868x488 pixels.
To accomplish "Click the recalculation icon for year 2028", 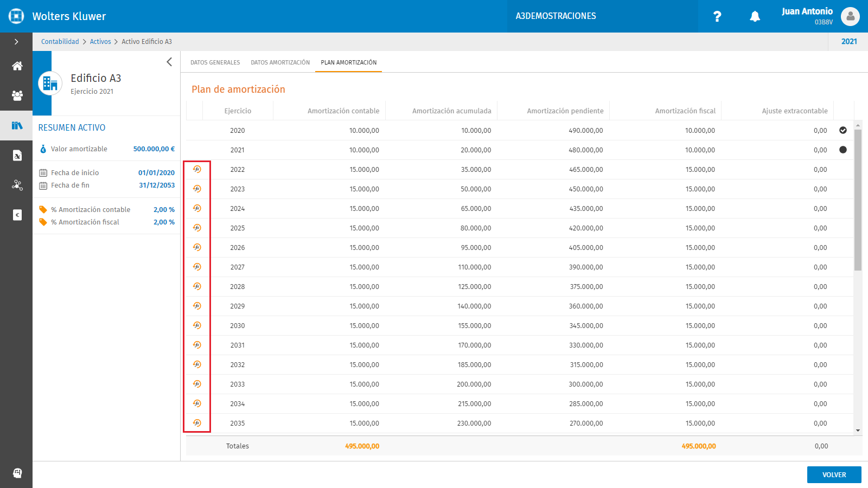I will point(197,286).
